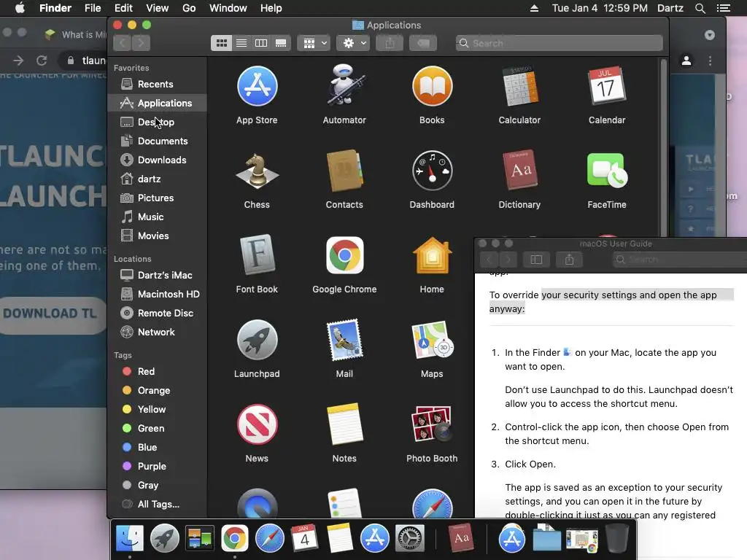Filter by the Red tag
Viewport: 747px width, 560px height.
point(157,371)
